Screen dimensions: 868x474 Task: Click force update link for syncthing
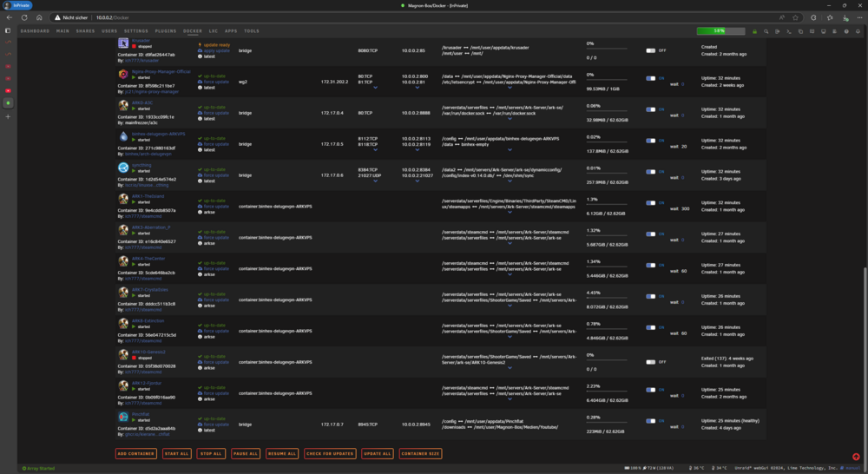216,175
